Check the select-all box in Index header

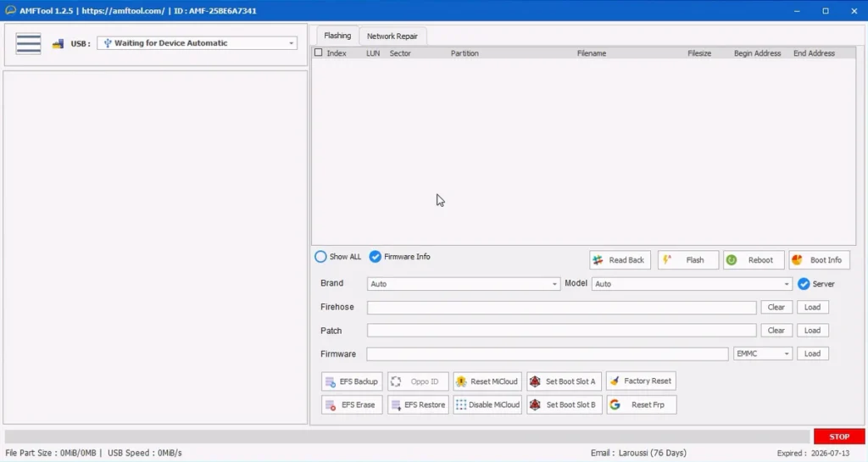[319, 53]
